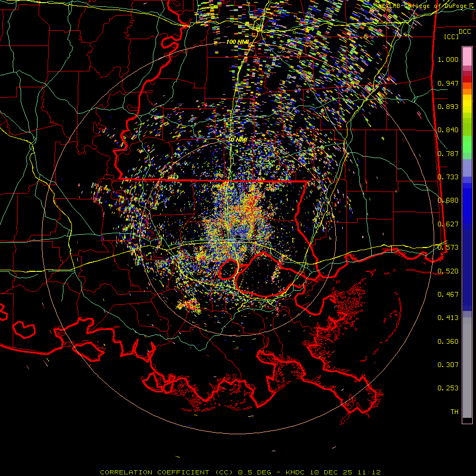Click the 0.787 scale label
The image size is (476, 476).
[448, 153]
